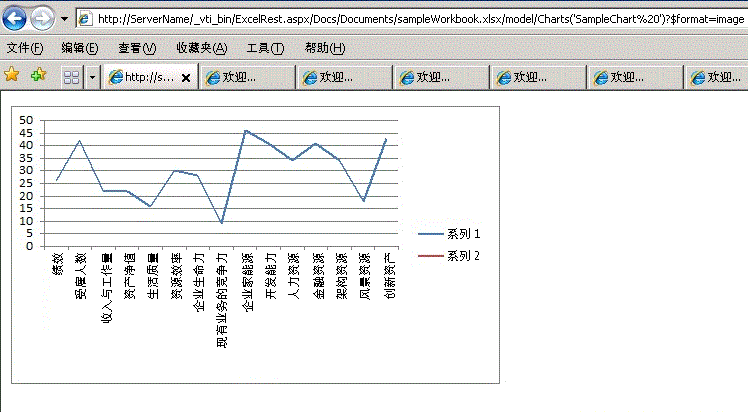Screen dimensions: 748x412
Task: Switch to the second 欢迎 tab
Action: pyautogui.click(x=345, y=77)
